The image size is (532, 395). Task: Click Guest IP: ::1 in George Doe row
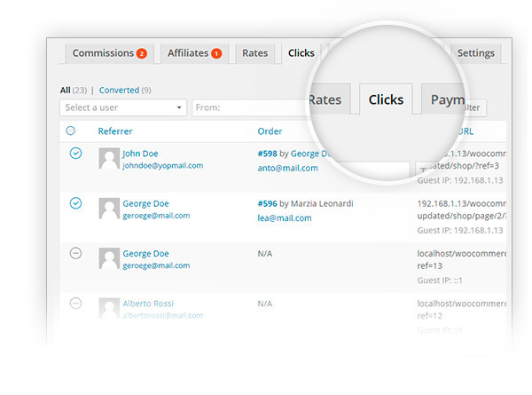coord(440,280)
